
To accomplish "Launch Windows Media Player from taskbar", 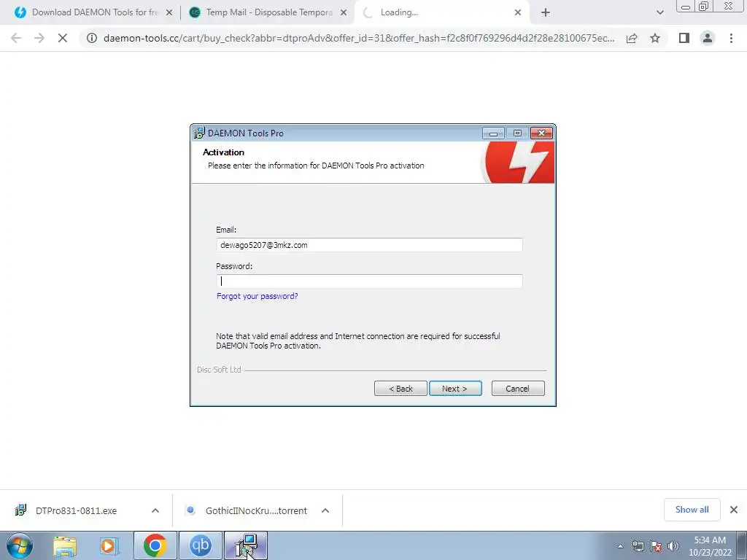I will coord(109,545).
